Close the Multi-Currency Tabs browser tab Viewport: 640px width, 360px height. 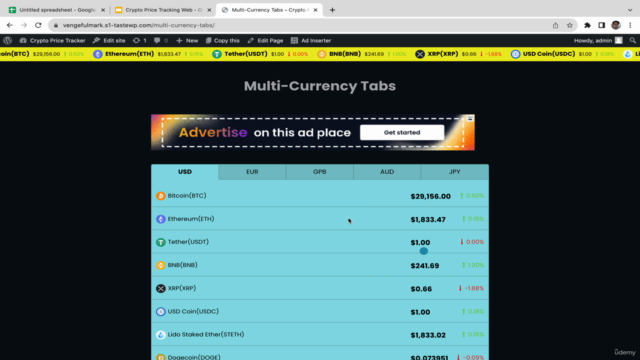pos(315,10)
